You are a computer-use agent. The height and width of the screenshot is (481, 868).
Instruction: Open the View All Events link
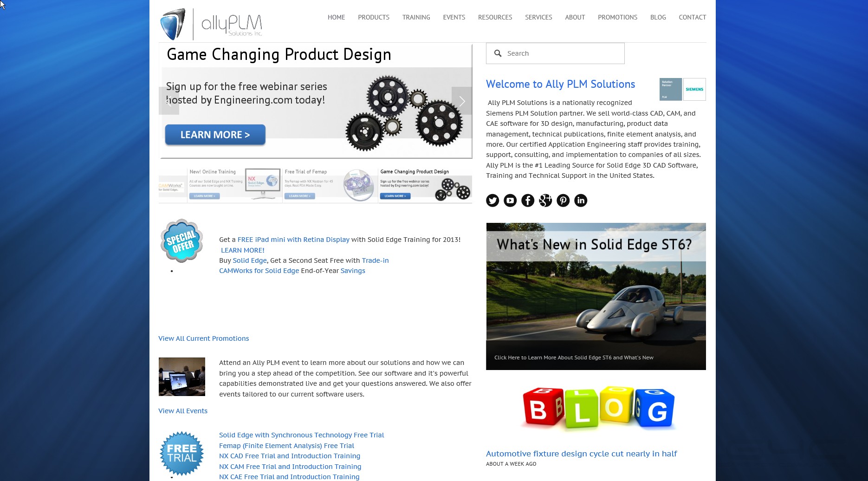183,411
